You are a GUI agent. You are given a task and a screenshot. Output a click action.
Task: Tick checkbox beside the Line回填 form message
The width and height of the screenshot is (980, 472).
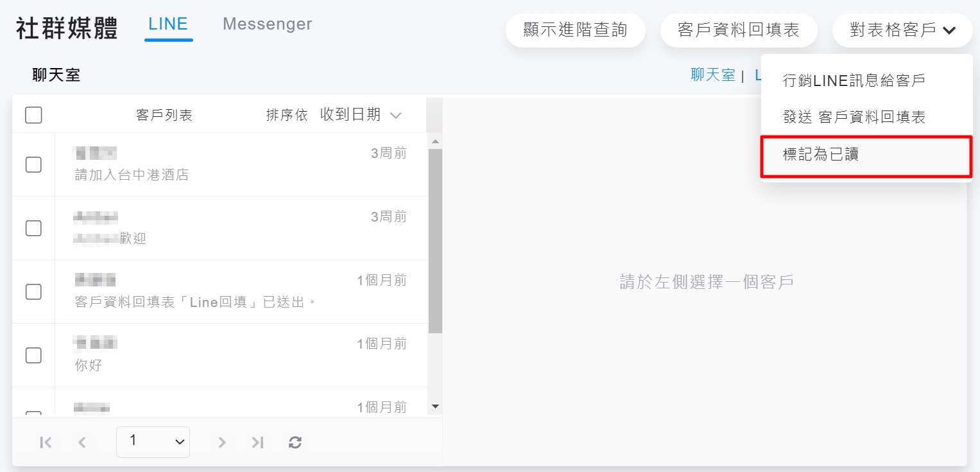tap(33, 292)
